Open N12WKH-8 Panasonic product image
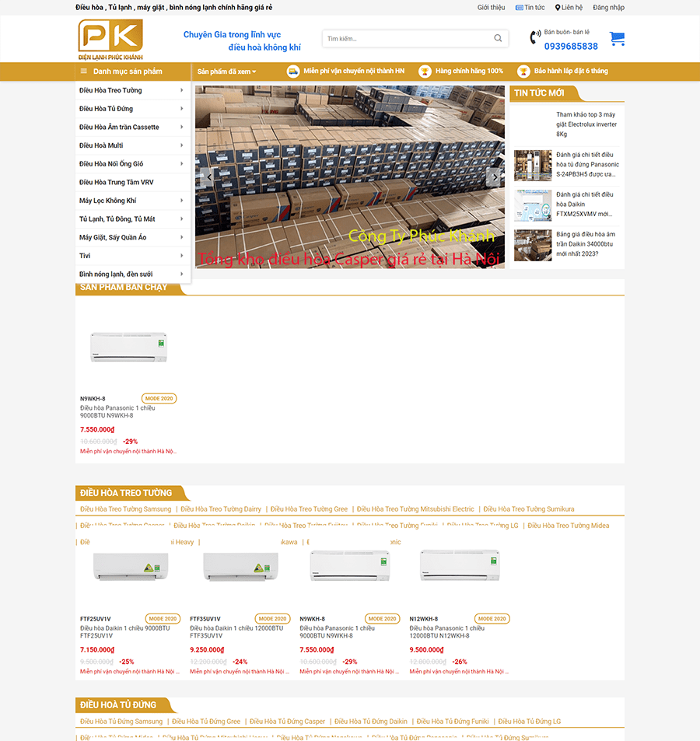Screen dimensions: 700x741 coord(460,564)
